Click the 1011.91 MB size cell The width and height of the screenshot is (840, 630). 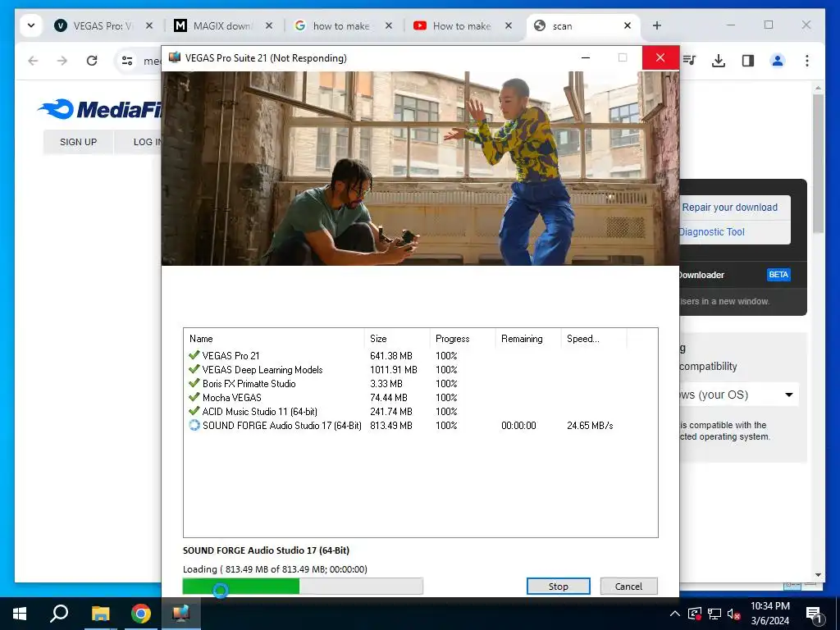(x=393, y=370)
